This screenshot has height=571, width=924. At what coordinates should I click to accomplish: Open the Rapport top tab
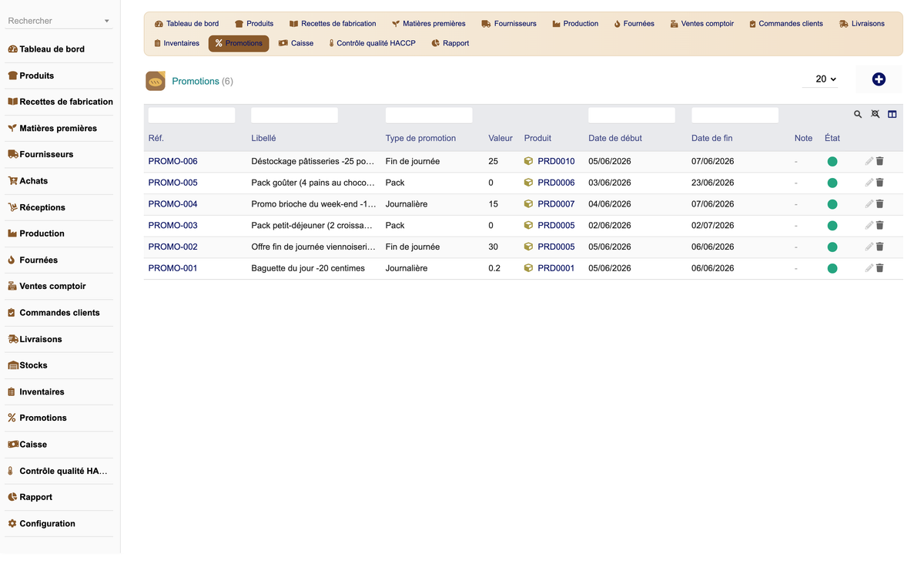click(x=450, y=43)
